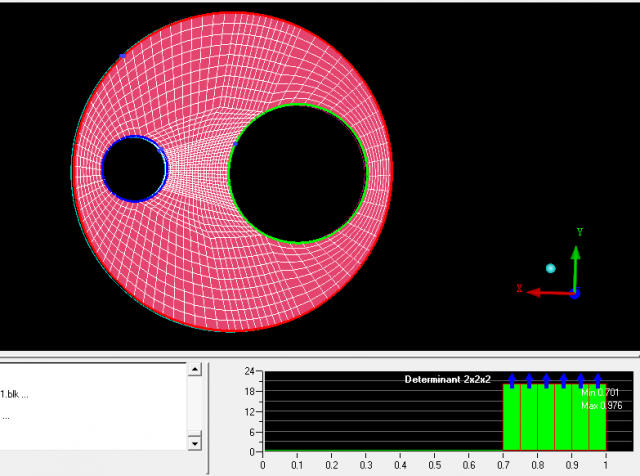640x476 pixels.
Task: Click the Determinant 2x2x2 histogram title
Action: (446, 380)
